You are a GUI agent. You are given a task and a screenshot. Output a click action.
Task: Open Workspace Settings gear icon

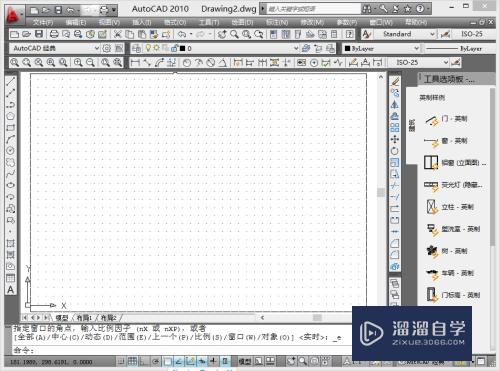(107, 48)
